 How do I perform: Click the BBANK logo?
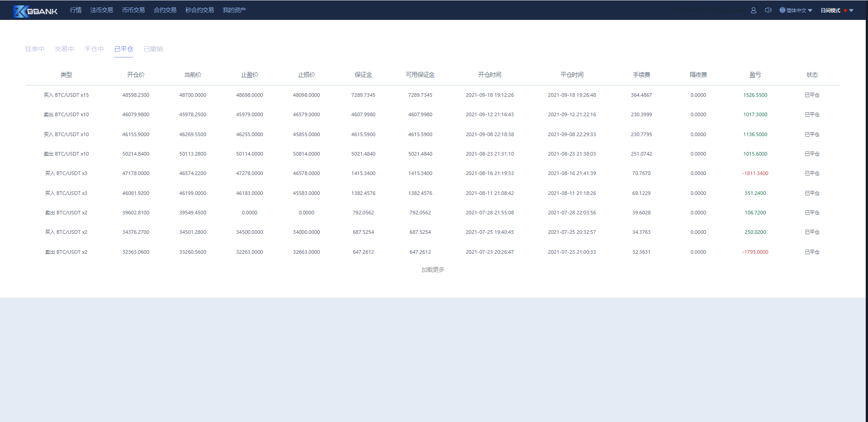click(x=35, y=11)
